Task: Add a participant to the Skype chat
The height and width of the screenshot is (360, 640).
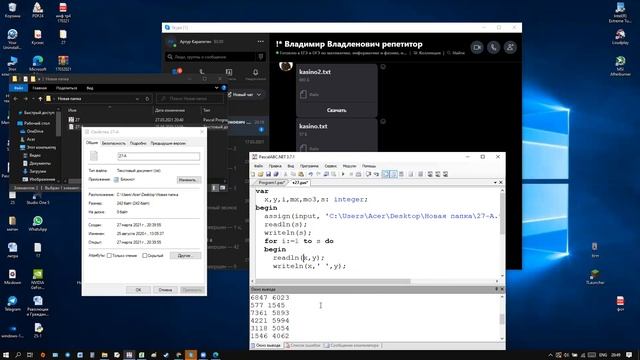Action: 510,47
